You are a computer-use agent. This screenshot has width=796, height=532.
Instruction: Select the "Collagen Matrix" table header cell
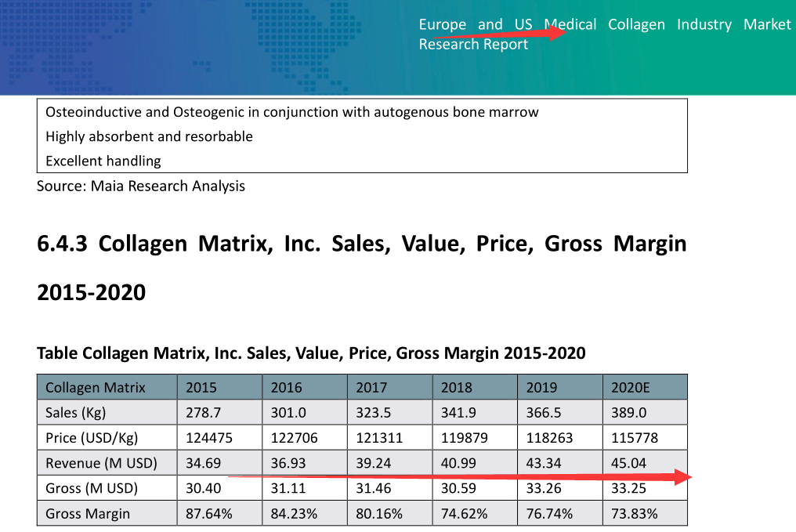pyautogui.click(x=96, y=387)
